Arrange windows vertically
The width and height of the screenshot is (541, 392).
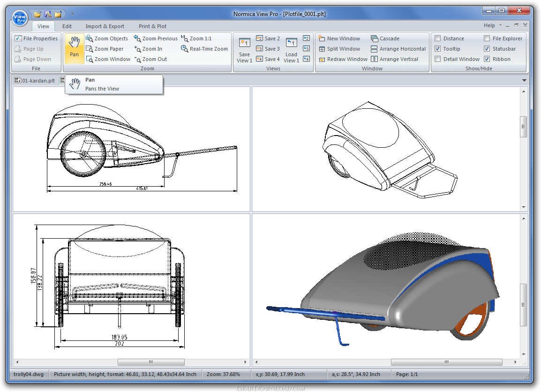(394, 59)
